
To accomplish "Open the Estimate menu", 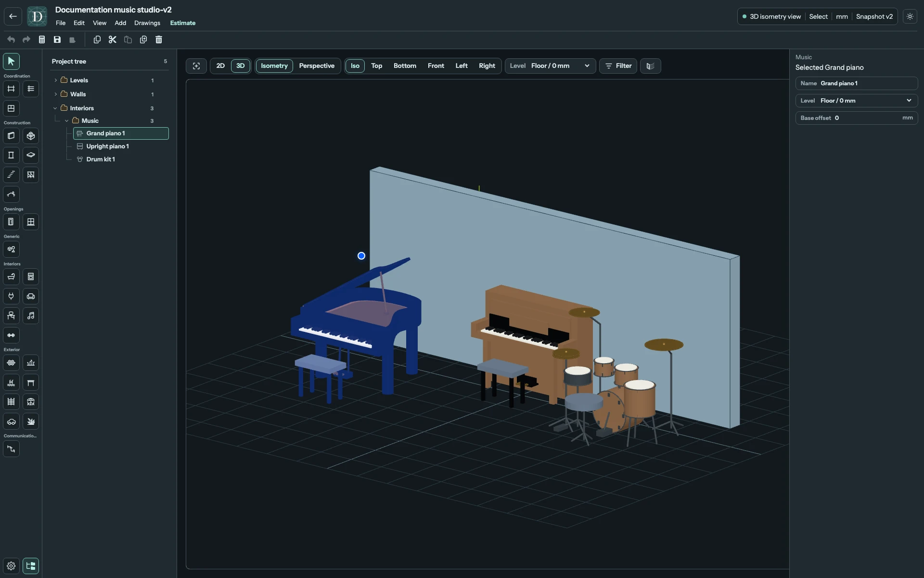I will point(183,23).
